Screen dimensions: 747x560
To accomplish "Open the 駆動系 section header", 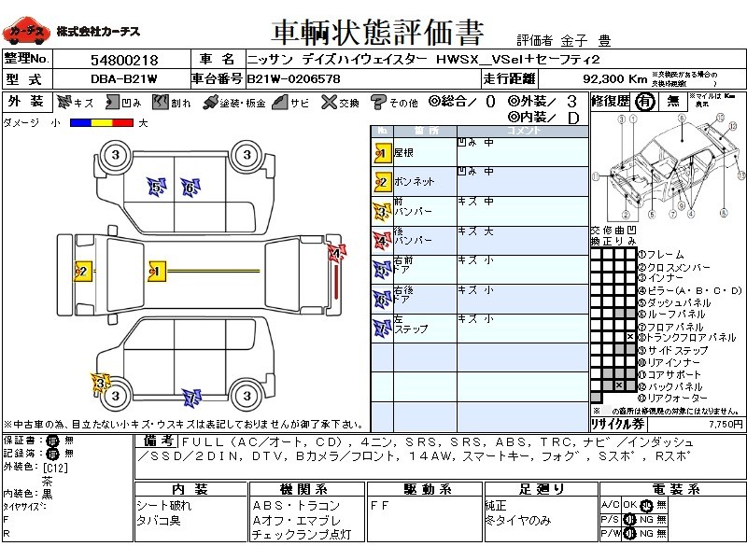I will coord(426,489).
